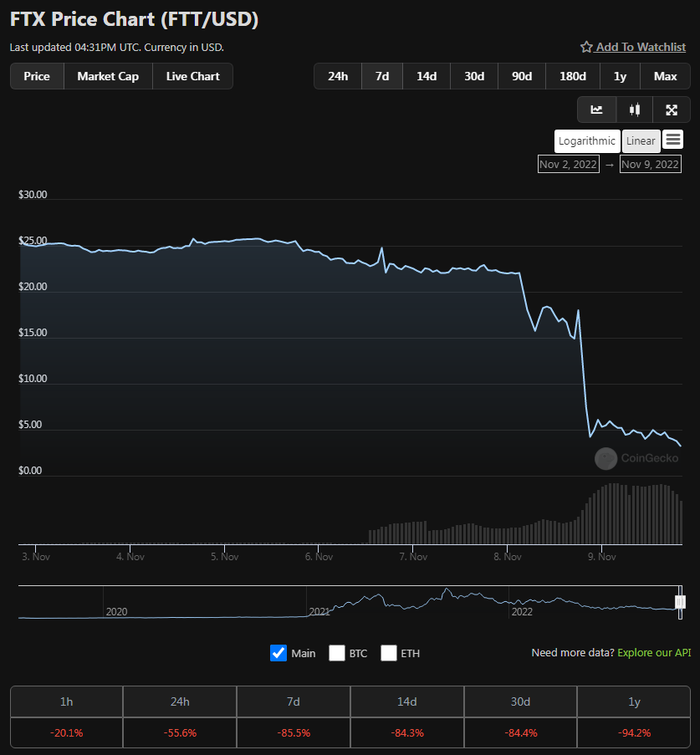The height and width of the screenshot is (755, 700).
Task: Switch to the candlestick chart icon
Action: (x=635, y=110)
